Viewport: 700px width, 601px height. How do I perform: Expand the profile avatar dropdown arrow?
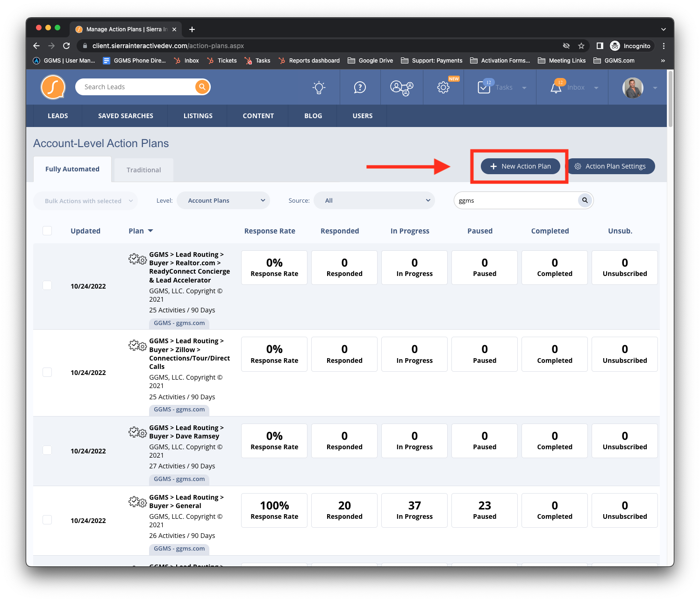[x=655, y=88]
